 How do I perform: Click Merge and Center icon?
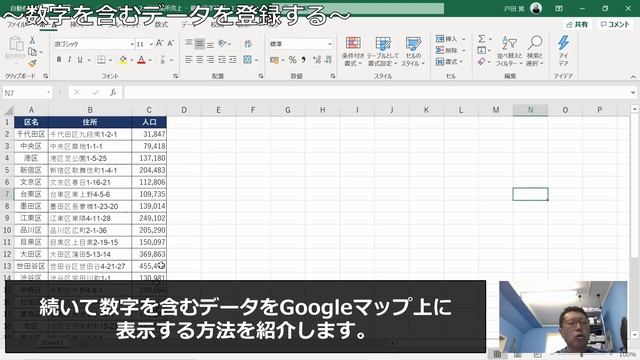click(x=247, y=60)
